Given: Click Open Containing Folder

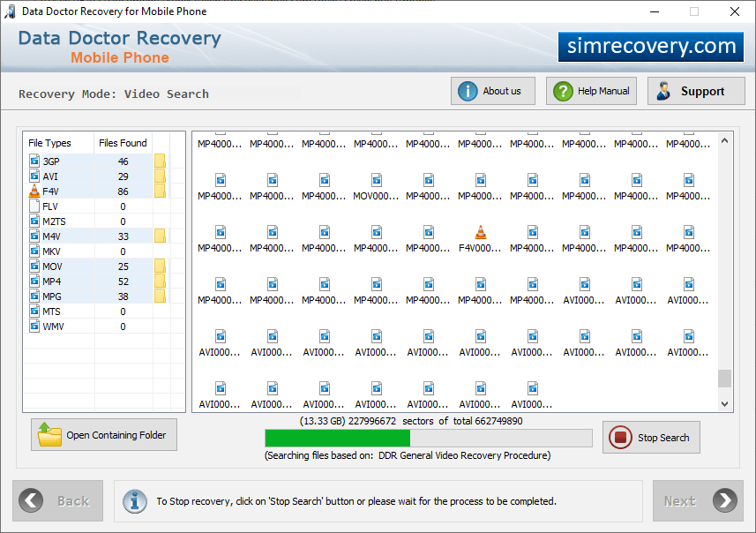Looking at the screenshot, I should tap(104, 434).
